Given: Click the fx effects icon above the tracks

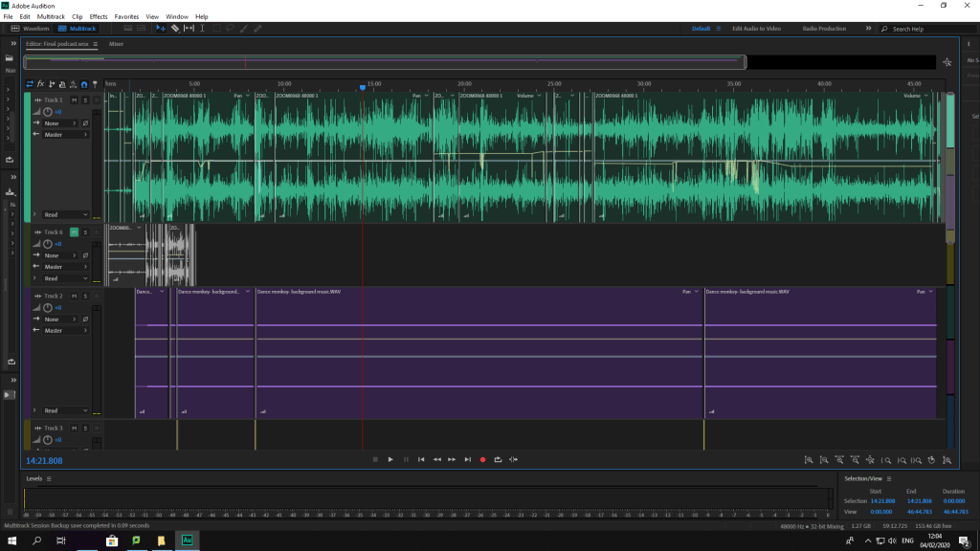Looking at the screenshot, I should (41, 84).
